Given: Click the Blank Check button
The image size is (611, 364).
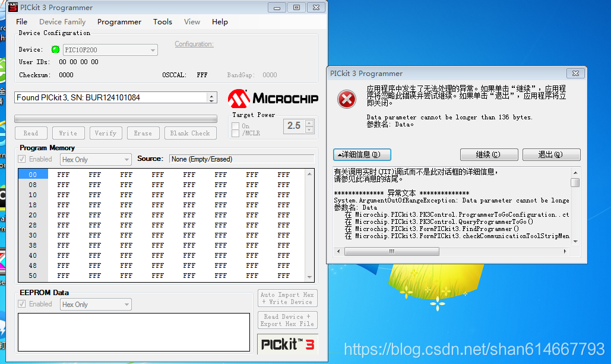Looking at the screenshot, I should point(190,133).
